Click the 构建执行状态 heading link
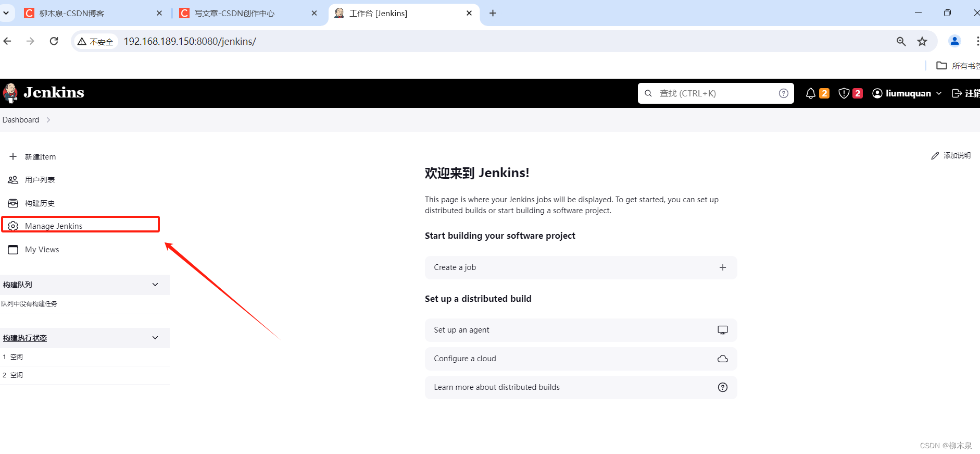 (25, 338)
